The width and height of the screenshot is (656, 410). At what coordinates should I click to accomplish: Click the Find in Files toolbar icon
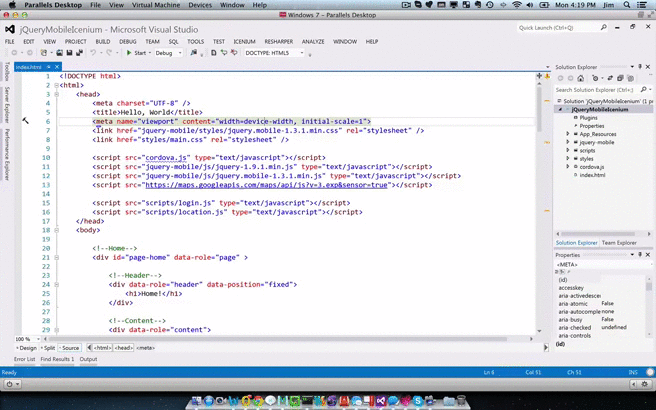[194, 53]
